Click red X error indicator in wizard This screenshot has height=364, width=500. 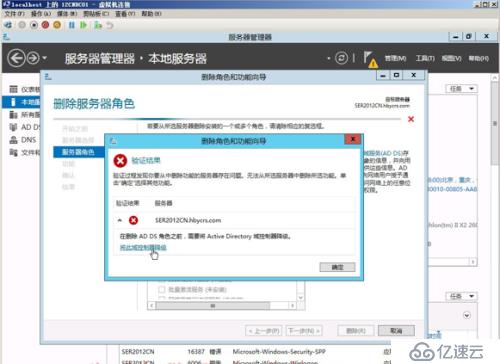tap(411, 119)
